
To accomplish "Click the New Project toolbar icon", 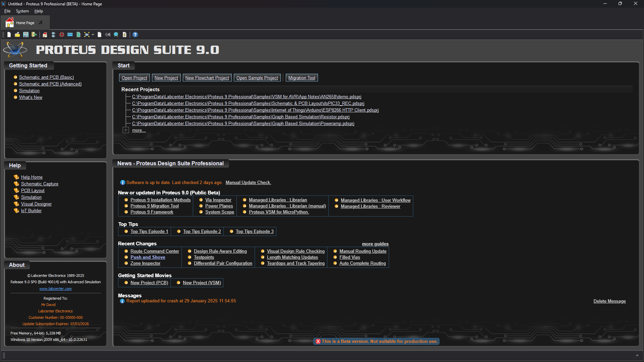I will tap(9, 35).
